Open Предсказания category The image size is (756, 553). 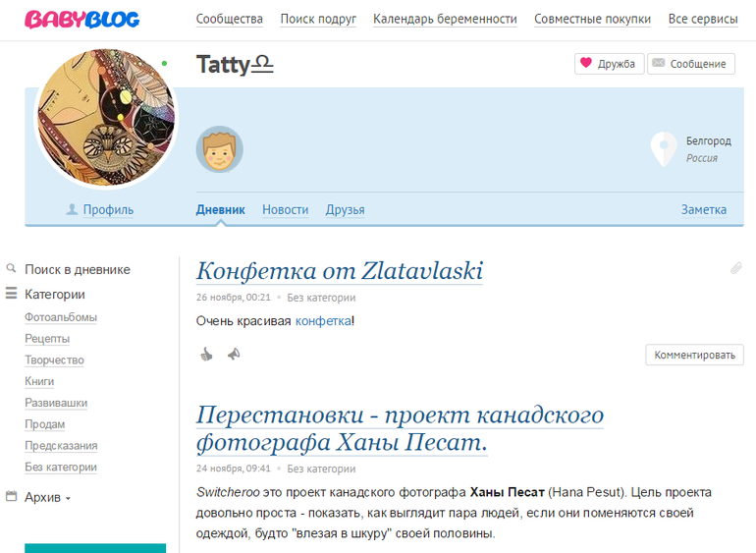[61, 446]
